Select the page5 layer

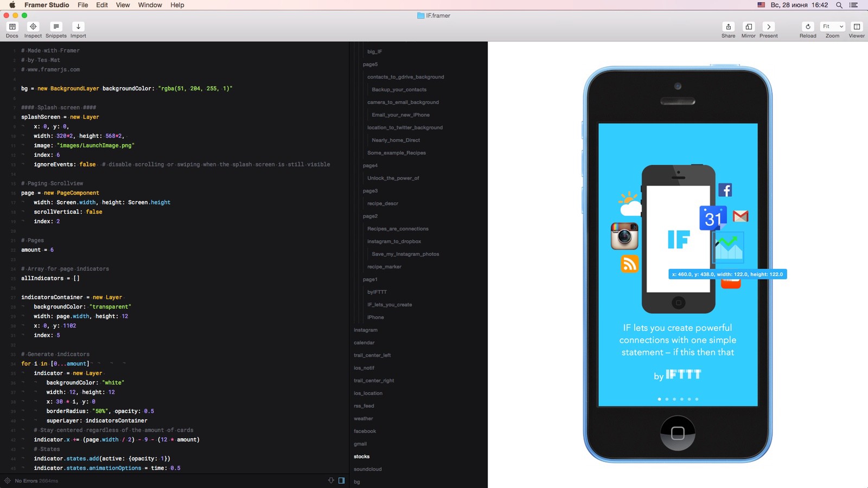370,65
